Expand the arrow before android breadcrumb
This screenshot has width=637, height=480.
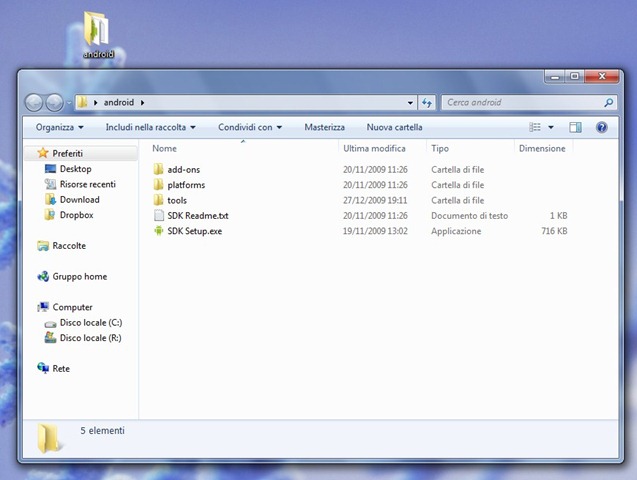point(95,103)
